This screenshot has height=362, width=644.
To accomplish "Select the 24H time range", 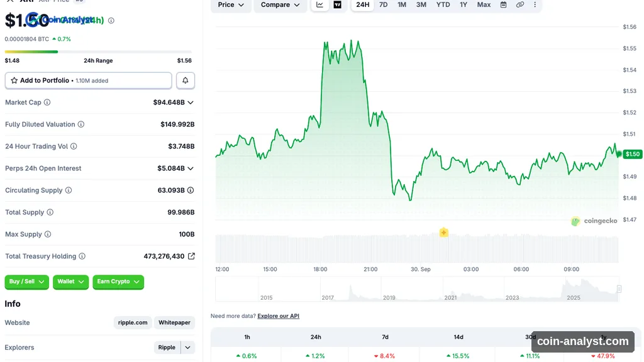I will click(362, 4).
